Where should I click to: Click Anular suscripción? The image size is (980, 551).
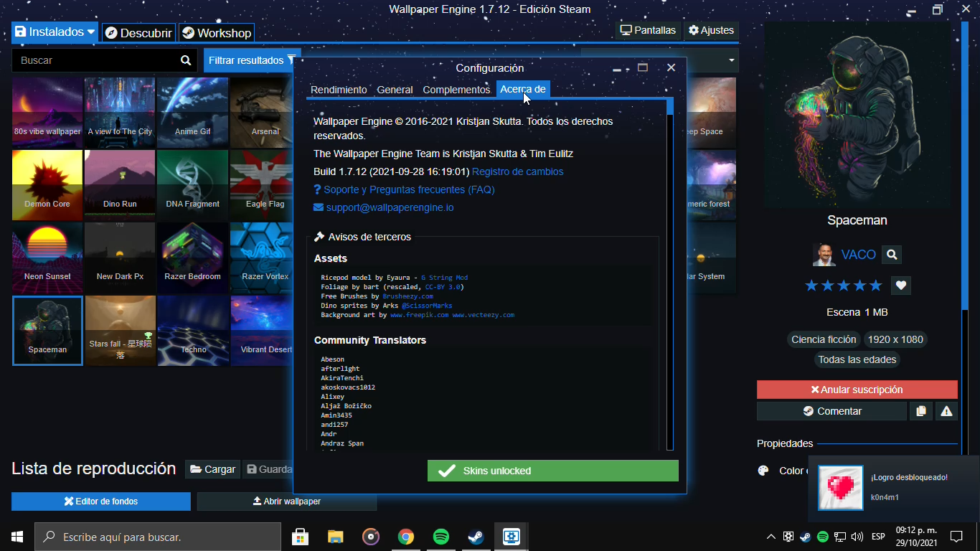(x=857, y=390)
